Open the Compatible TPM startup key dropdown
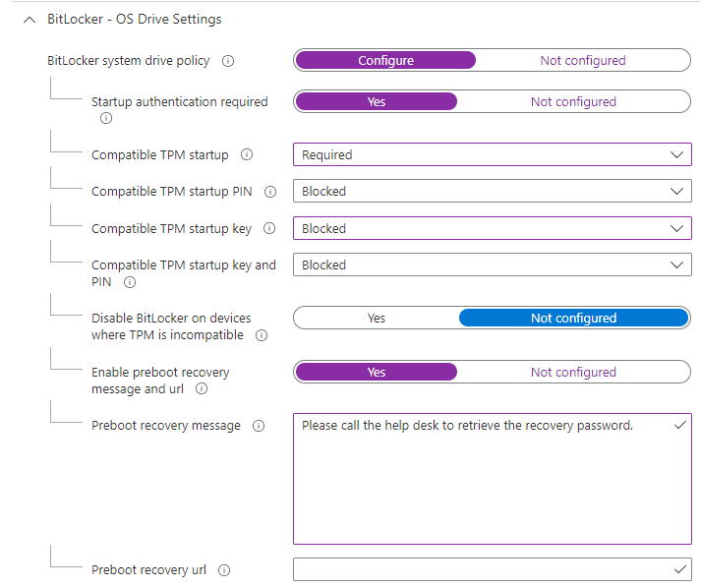 point(493,228)
